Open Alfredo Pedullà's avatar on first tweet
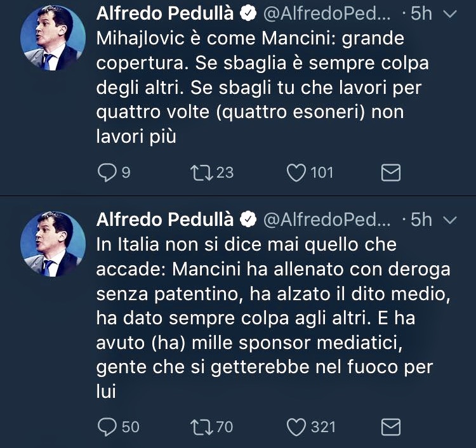 click(x=53, y=38)
